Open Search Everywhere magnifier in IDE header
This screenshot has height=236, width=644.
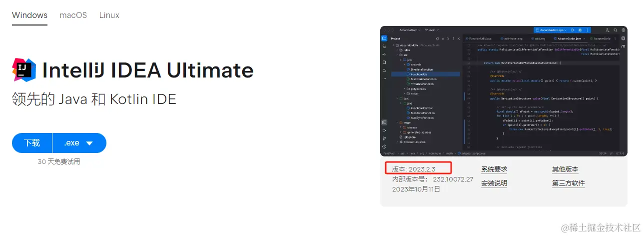(616, 30)
